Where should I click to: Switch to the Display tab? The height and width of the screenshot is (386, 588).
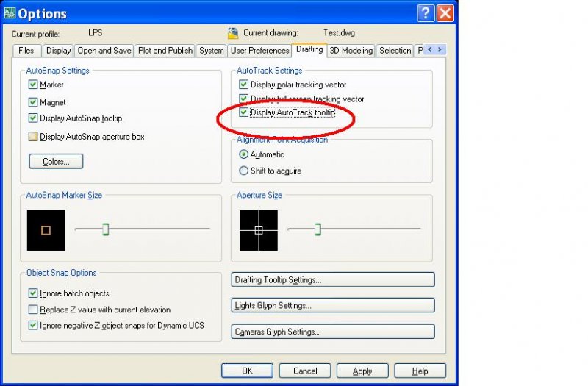(58, 50)
